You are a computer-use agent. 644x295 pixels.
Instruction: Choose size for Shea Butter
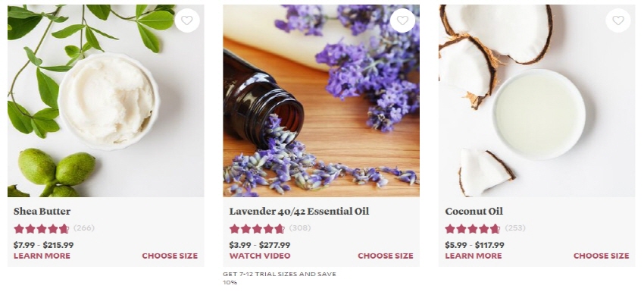pyautogui.click(x=170, y=256)
